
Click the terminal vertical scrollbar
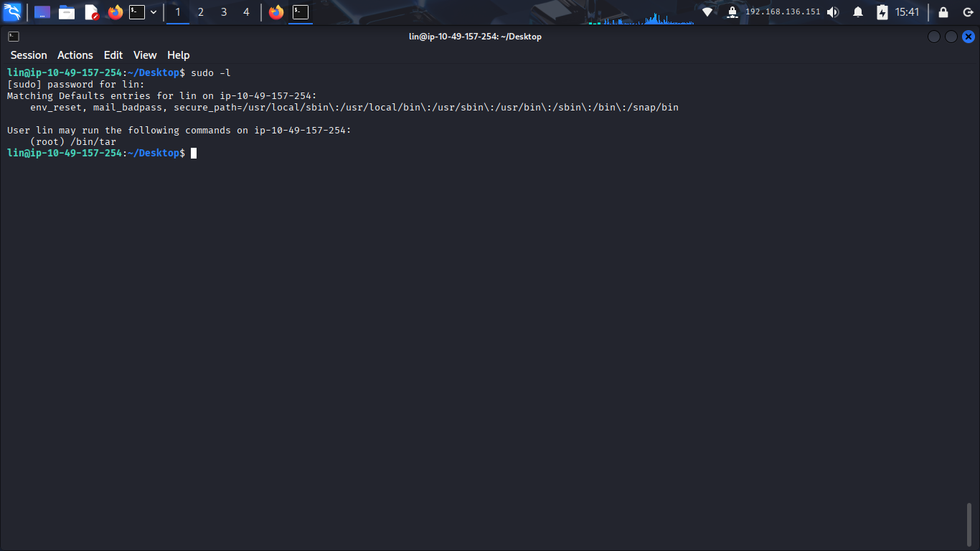tap(969, 524)
